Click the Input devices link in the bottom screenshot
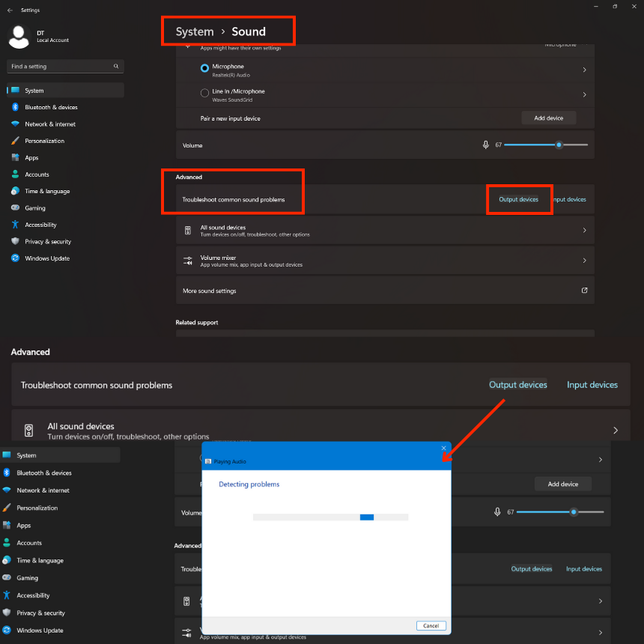Screen dimensions: 644x644 (583, 569)
